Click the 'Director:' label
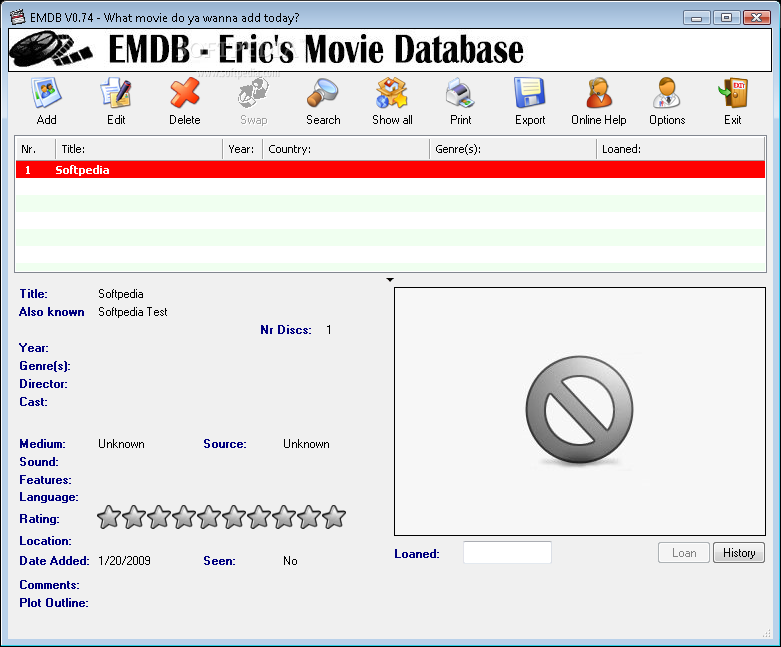 pos(43,384)
